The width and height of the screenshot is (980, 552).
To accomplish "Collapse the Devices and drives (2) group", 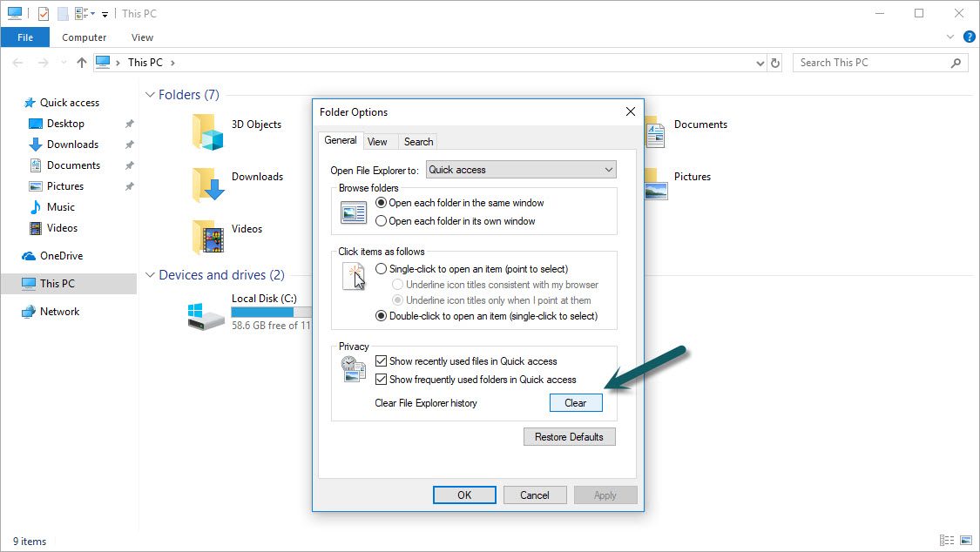I will [x=150, y=275].
